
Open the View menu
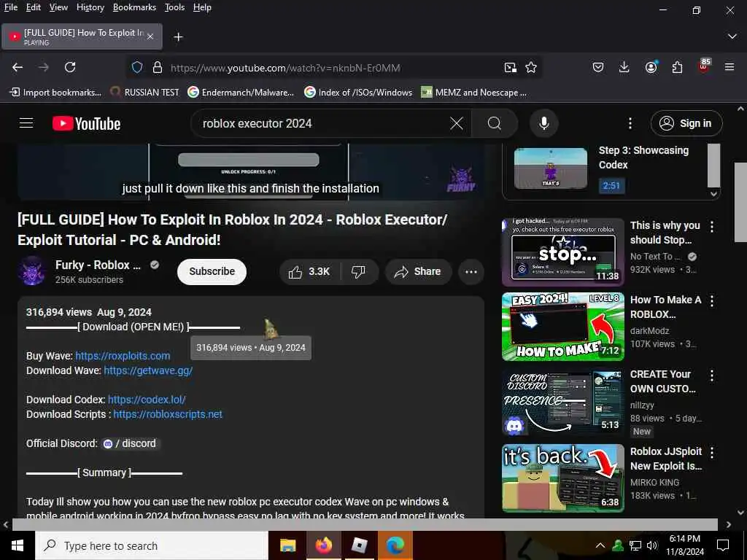tap(58, 7)
